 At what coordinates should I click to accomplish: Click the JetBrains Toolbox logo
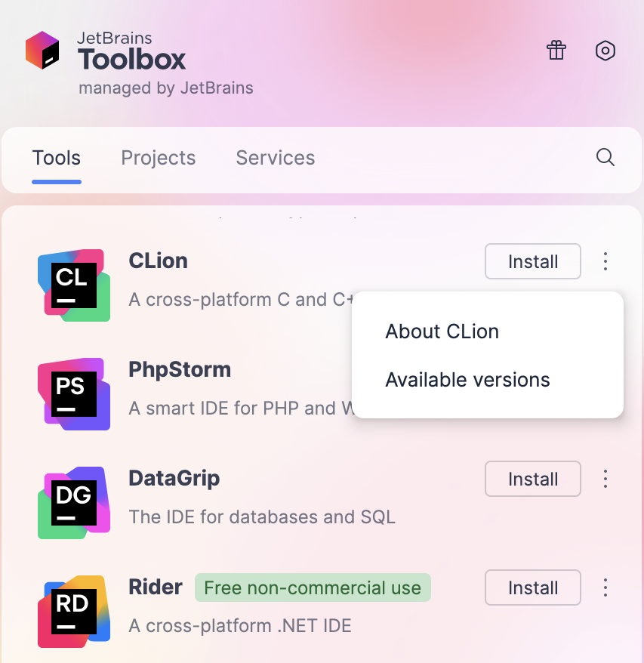click(43, 49)
